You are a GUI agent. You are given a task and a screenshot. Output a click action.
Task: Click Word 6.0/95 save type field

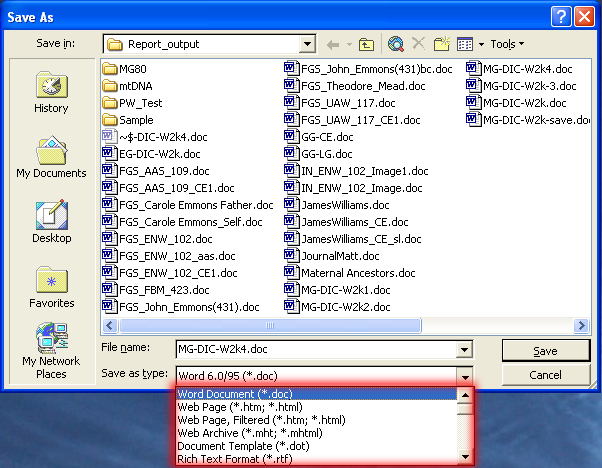316,376
